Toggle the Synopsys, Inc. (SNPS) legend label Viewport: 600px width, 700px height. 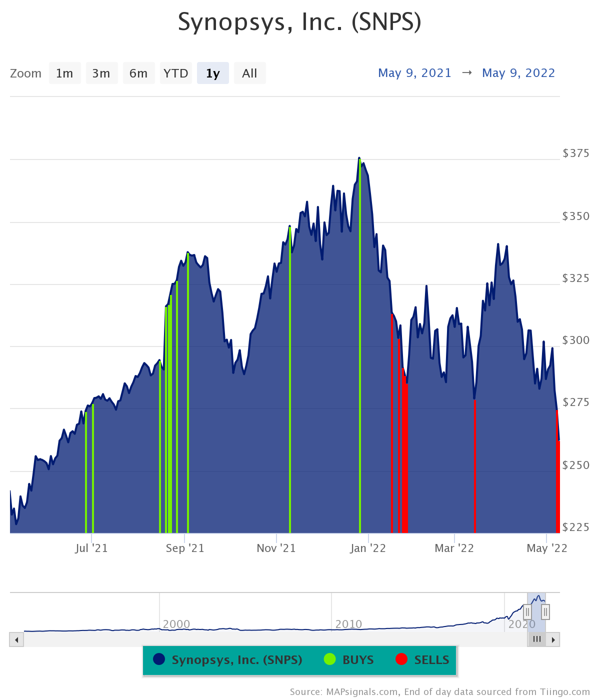click(237, 660)
